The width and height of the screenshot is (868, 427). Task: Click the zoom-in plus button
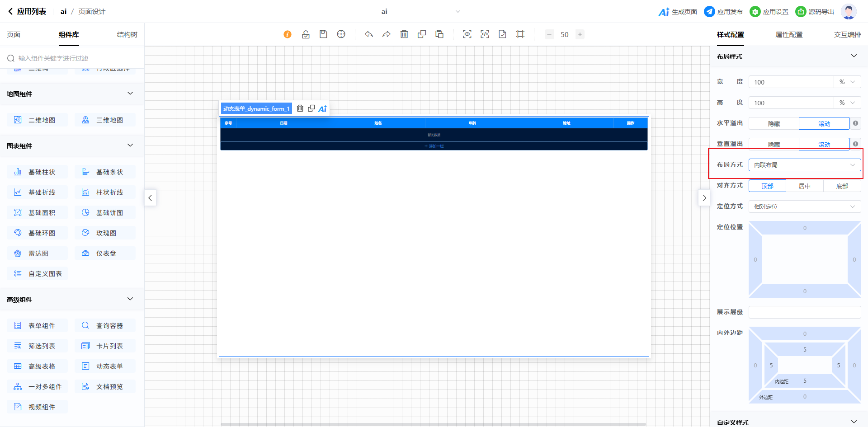[x=580, y=34]
